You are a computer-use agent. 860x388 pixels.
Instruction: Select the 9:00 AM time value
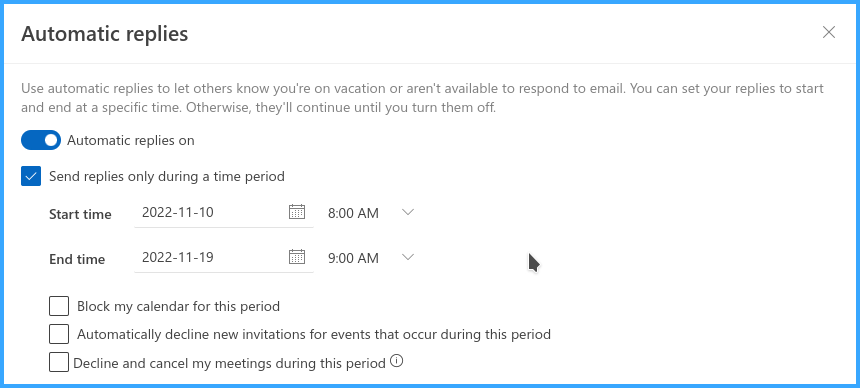353,258
